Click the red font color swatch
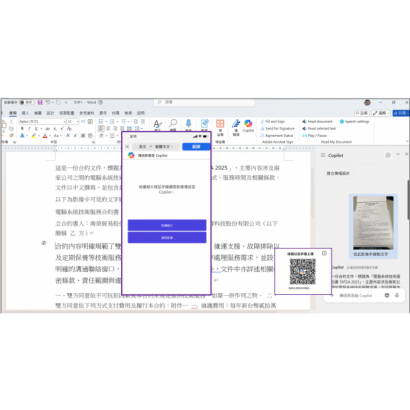The image size is (410, 410). pyautogui.click(x=45, y=136)
